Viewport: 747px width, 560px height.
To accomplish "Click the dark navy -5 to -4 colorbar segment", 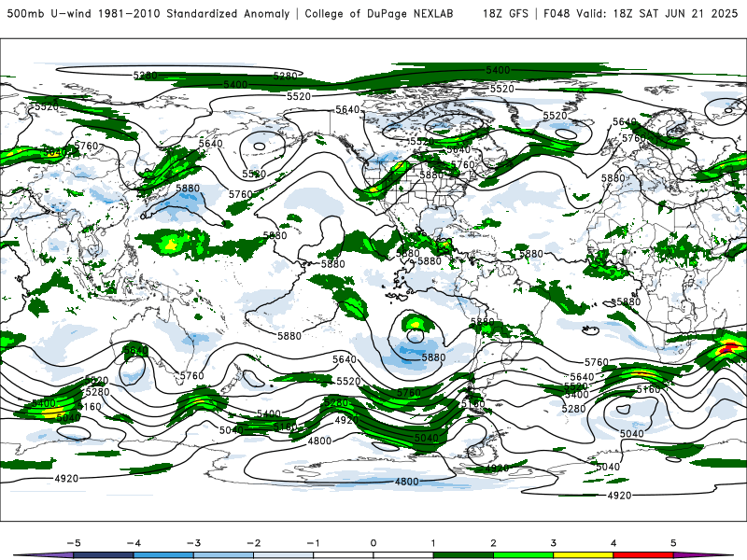I will pos(104,555).
